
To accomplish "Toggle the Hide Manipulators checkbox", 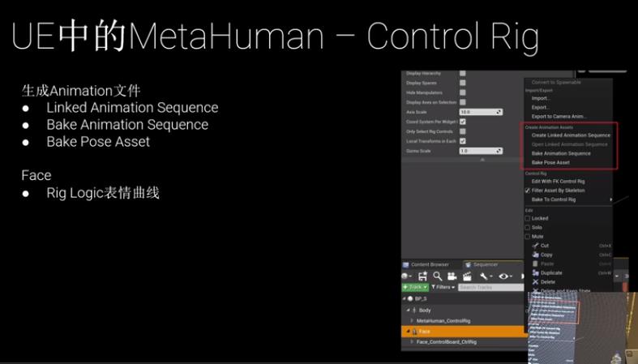I will point(463,92).
